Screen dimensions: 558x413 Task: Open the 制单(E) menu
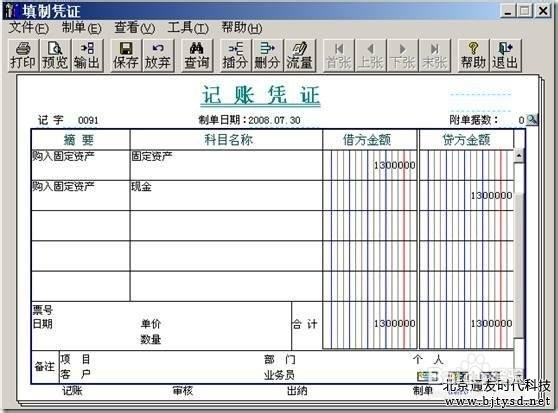click(x=81, y=27)
